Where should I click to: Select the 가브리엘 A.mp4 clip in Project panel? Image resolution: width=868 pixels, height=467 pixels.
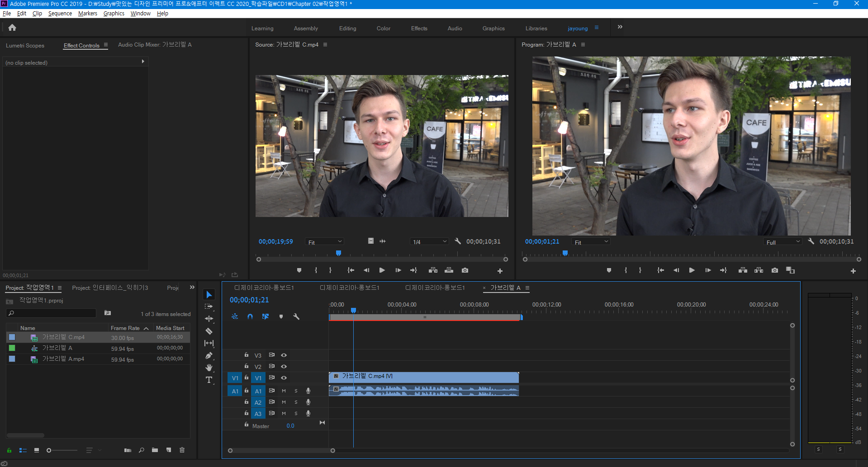(63, 359)
